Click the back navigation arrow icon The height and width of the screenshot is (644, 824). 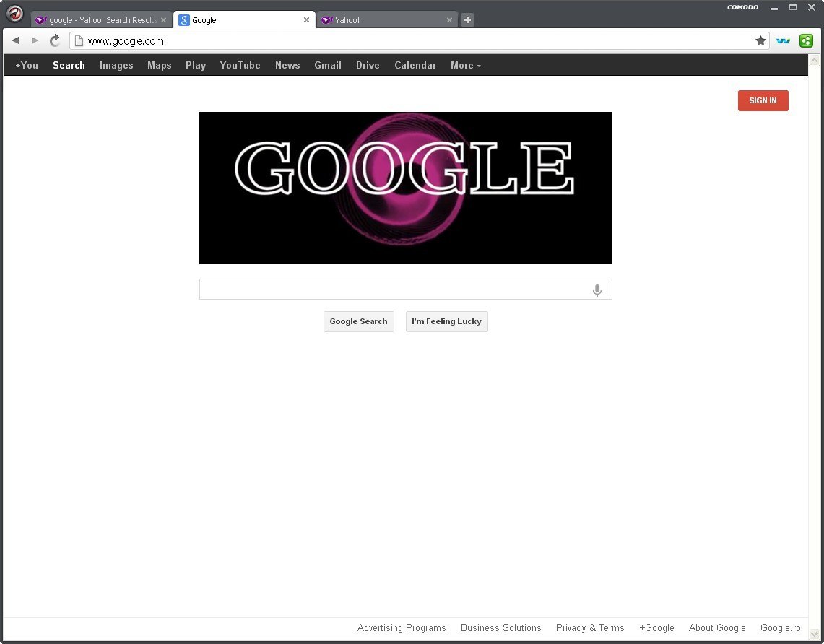(14, 41)
